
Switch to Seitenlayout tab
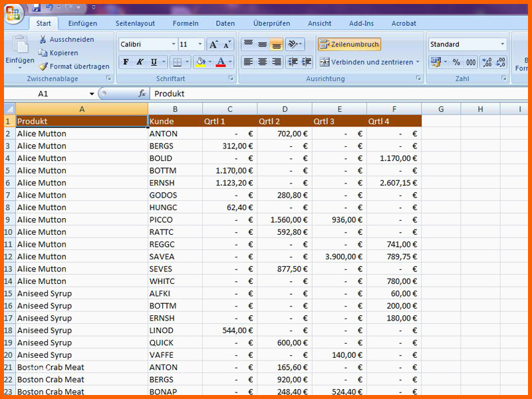135,23
